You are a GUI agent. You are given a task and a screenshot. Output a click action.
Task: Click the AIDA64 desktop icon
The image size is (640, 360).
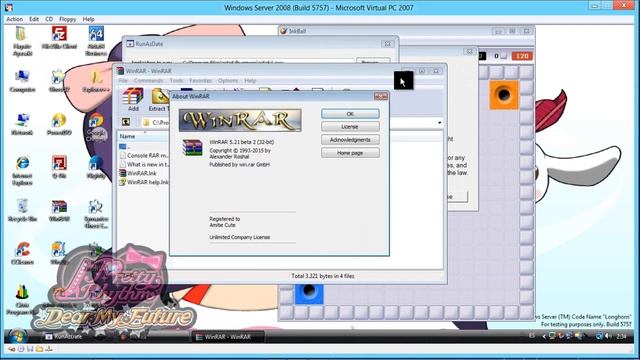(96, 41)
